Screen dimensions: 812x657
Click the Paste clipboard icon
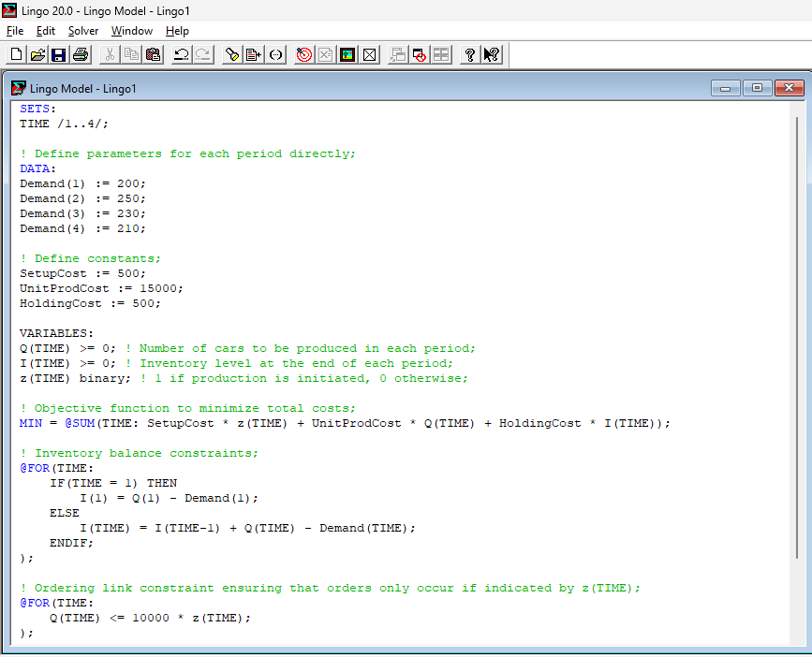153,54
